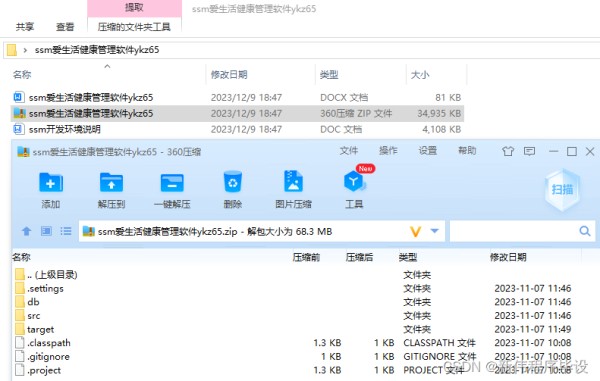Image resolution: width=600 pixels, height=381 pixels.
Task: Switch to list view mode button
Action: 66,231
